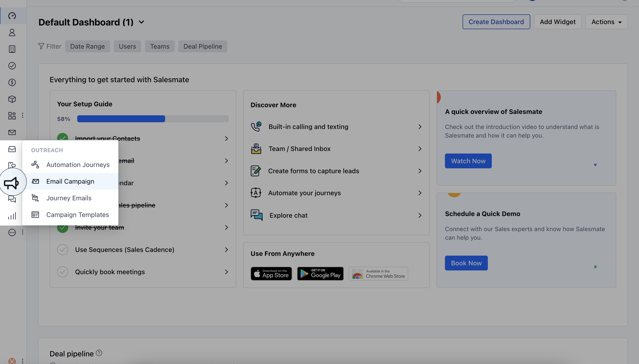
Task: Click the Deal pipeline help question mark icon
Action: point(99,353)
